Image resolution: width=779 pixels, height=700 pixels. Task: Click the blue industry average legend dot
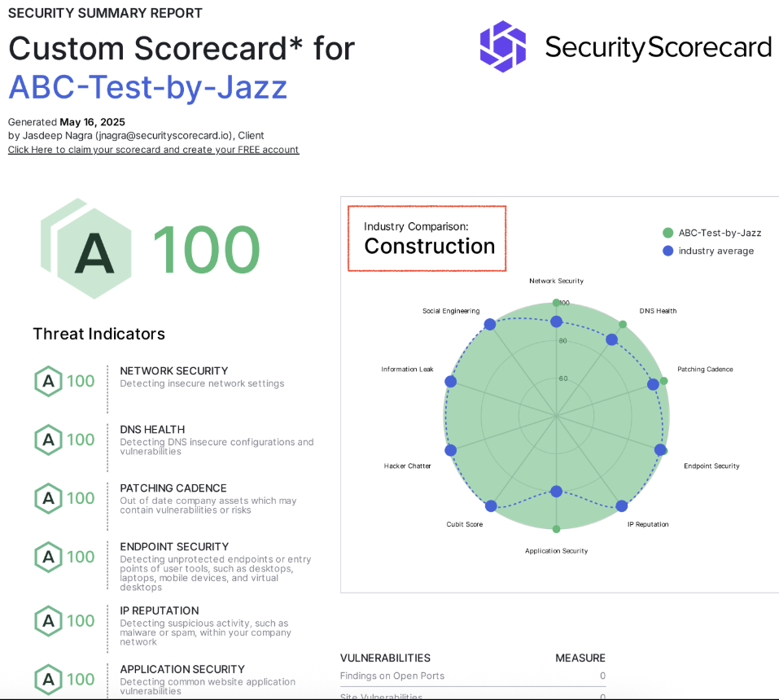point(667,251)
